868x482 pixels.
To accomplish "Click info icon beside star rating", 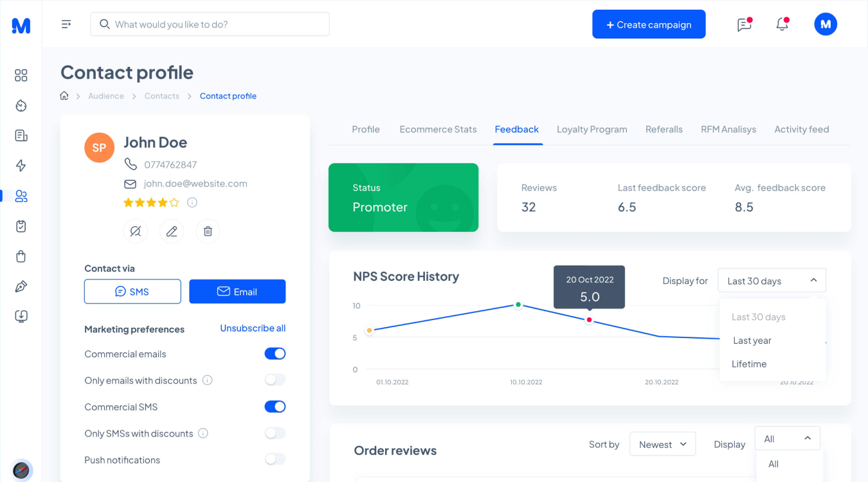I will point(192,202).
